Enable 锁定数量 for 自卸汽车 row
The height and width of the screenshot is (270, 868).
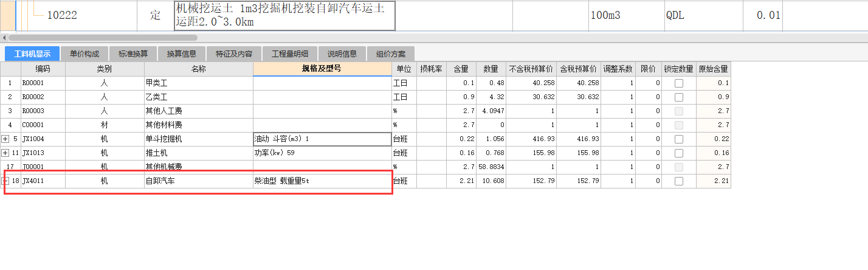678,181
